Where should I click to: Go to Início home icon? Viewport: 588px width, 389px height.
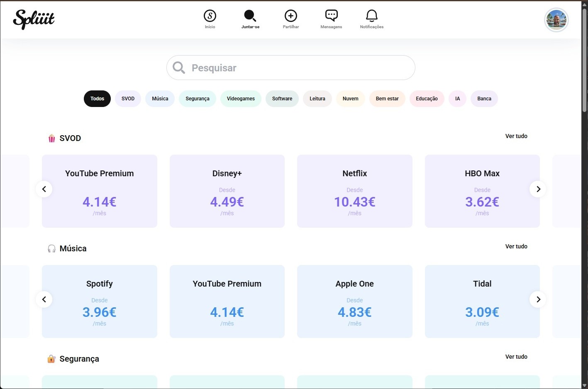pyautogui.click(x=210, y=16)
